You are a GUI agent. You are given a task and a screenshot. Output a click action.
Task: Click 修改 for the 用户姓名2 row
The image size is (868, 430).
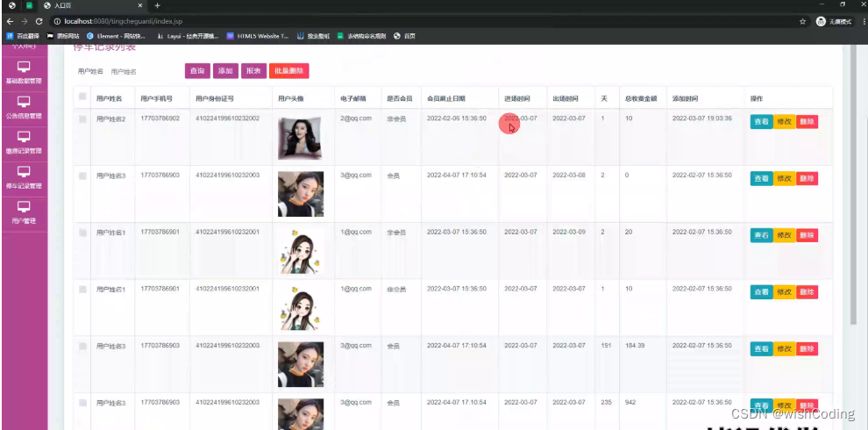pos(784,122)
